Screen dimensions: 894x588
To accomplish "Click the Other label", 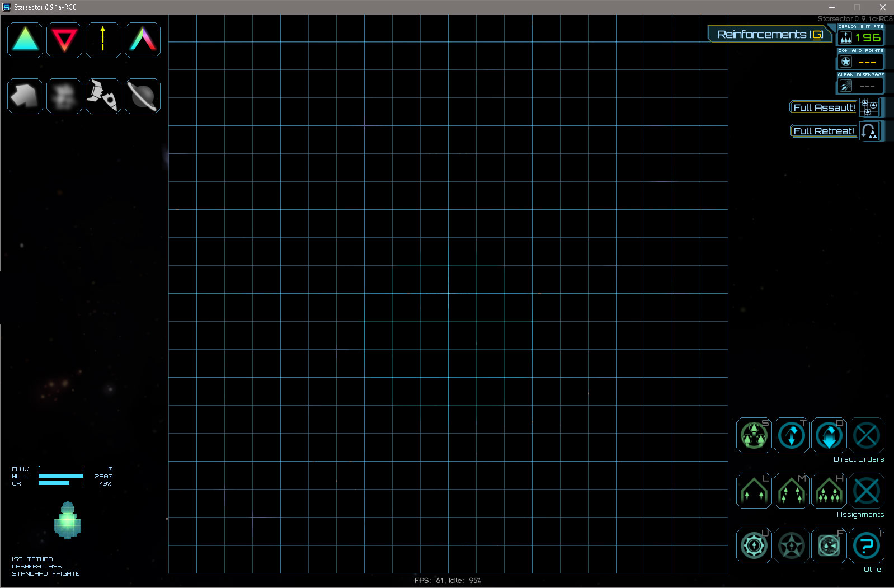I will click(x=874, y=569).
